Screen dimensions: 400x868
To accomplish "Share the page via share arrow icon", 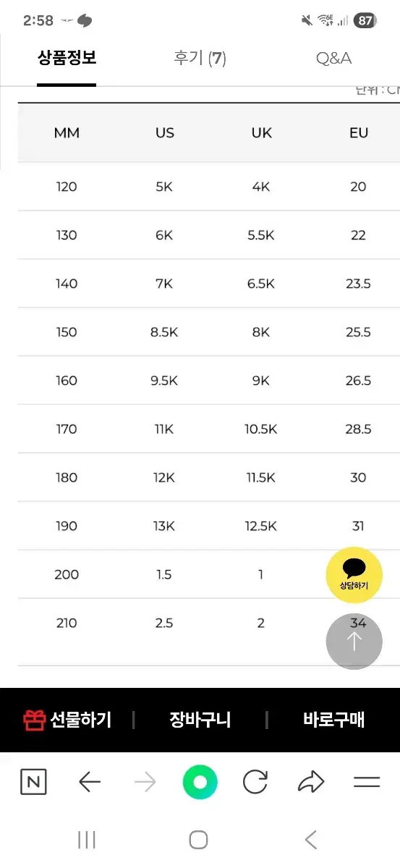I will [x=311, y=782].
